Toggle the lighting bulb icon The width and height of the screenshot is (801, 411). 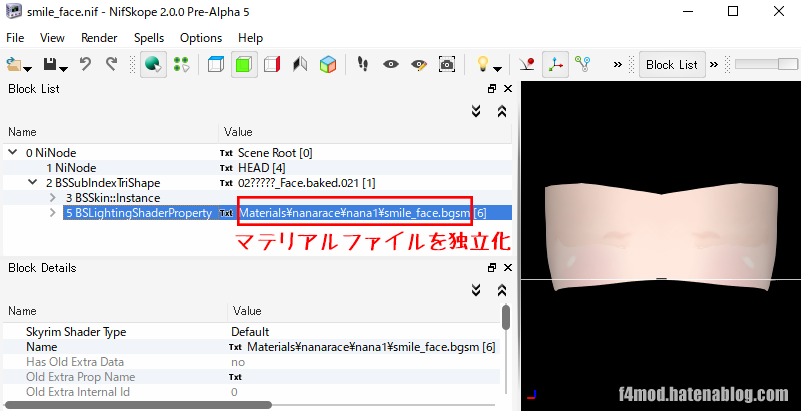(x=482, y=64)
